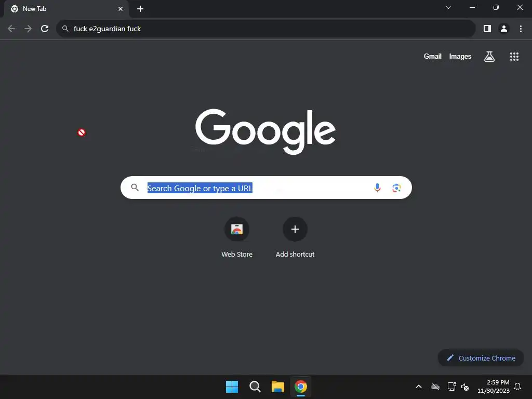
Task: Click the OneDrive cloud tray icon
Action: click(435, 387)
